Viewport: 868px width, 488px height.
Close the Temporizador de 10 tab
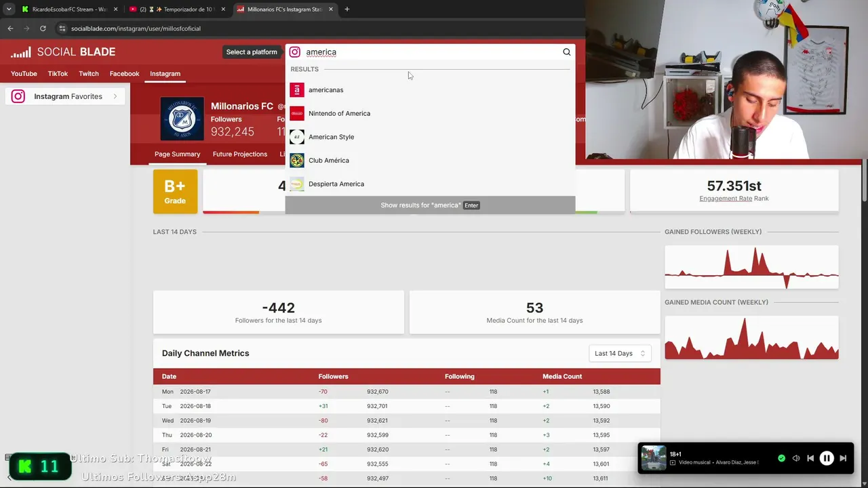224,9
